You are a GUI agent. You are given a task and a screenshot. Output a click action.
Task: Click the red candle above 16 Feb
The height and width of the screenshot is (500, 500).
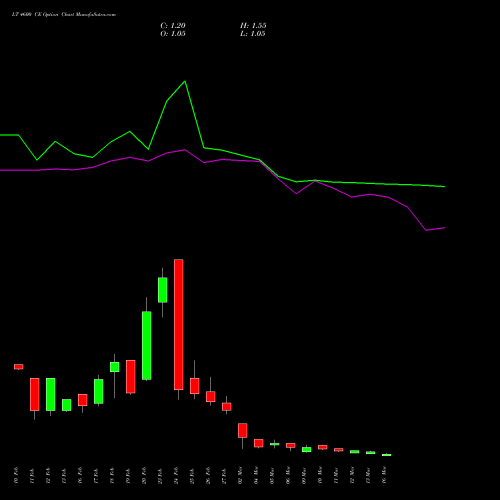(83, 400)
